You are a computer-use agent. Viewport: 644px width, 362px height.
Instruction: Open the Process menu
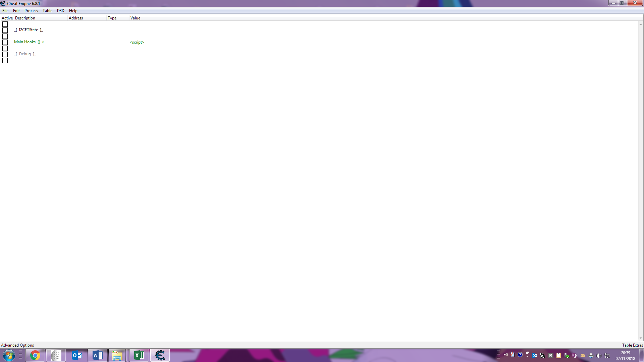(x=31, y=10)
